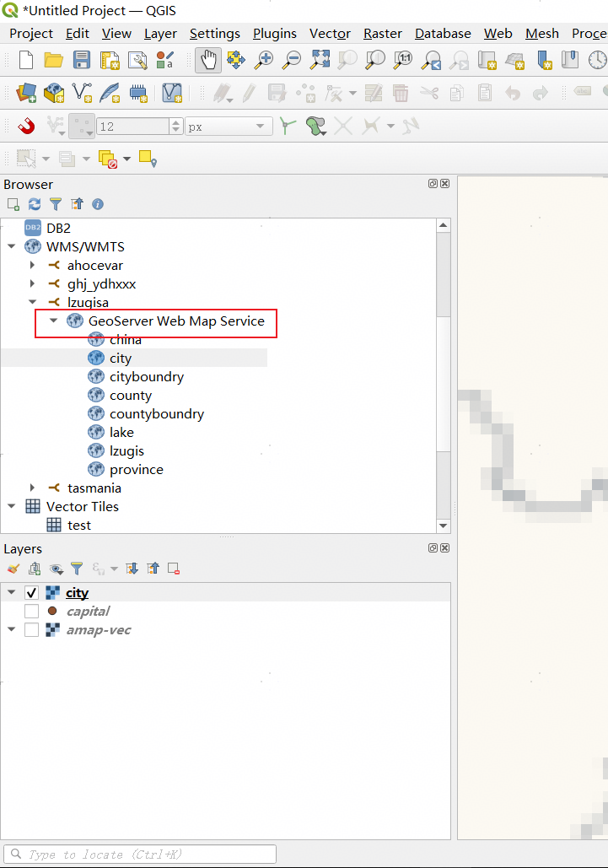
Task: Refresh the Browser panel
Action: (35, 204)
